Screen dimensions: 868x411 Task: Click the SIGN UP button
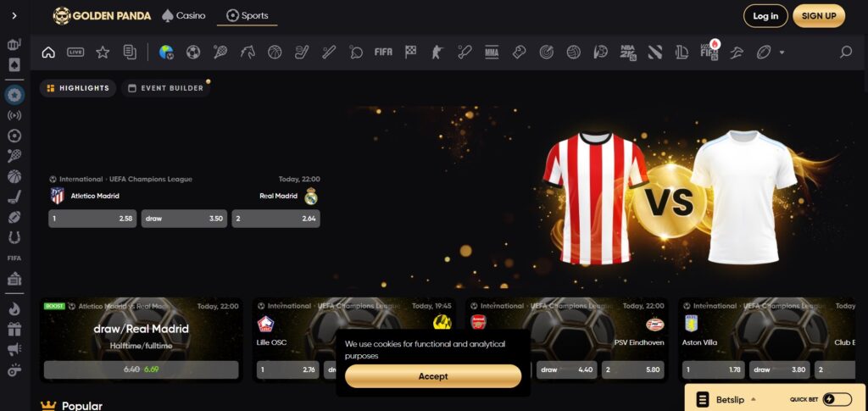(x=819, y=16)
